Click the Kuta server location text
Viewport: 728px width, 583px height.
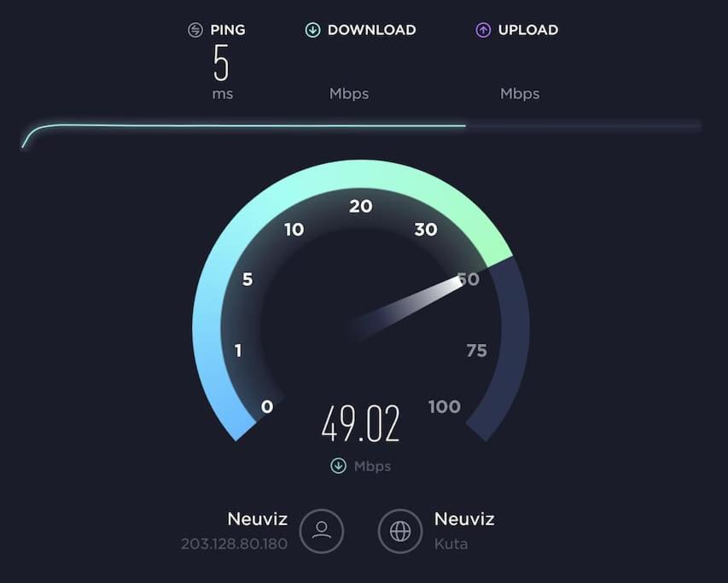[451, 544]
